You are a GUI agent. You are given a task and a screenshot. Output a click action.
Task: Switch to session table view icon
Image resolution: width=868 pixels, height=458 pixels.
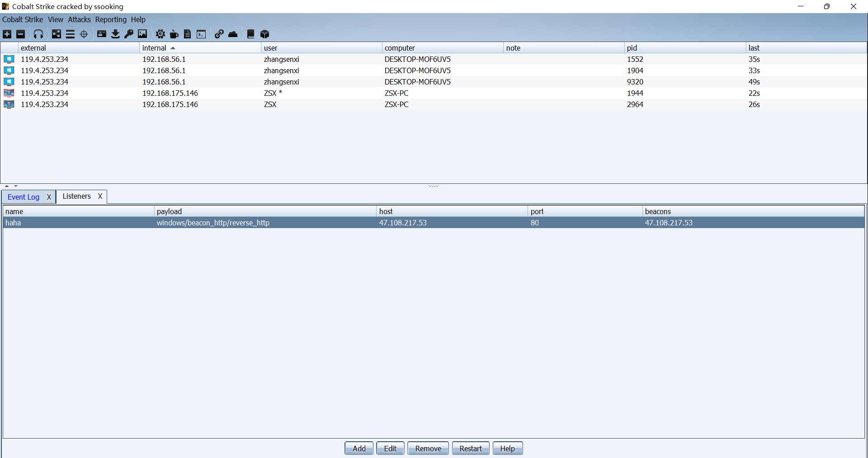[70, 34]
